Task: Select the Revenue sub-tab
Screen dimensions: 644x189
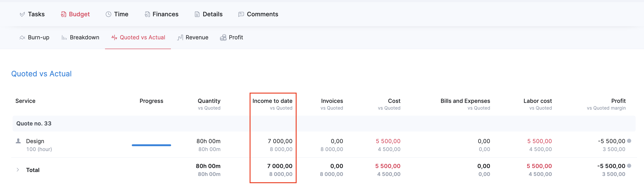Action: pyautogui.click(x=193, y=37)
